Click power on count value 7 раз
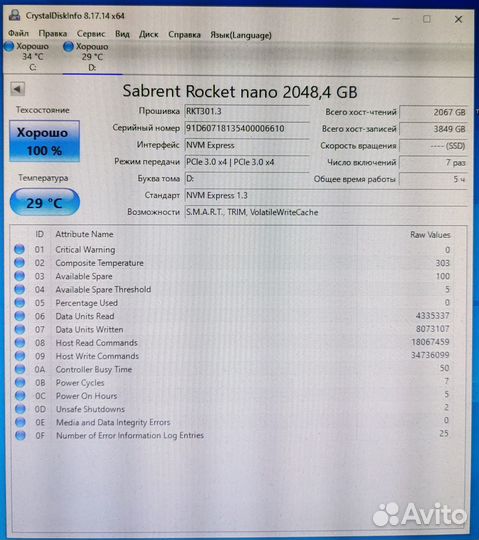 pos(433,163)
